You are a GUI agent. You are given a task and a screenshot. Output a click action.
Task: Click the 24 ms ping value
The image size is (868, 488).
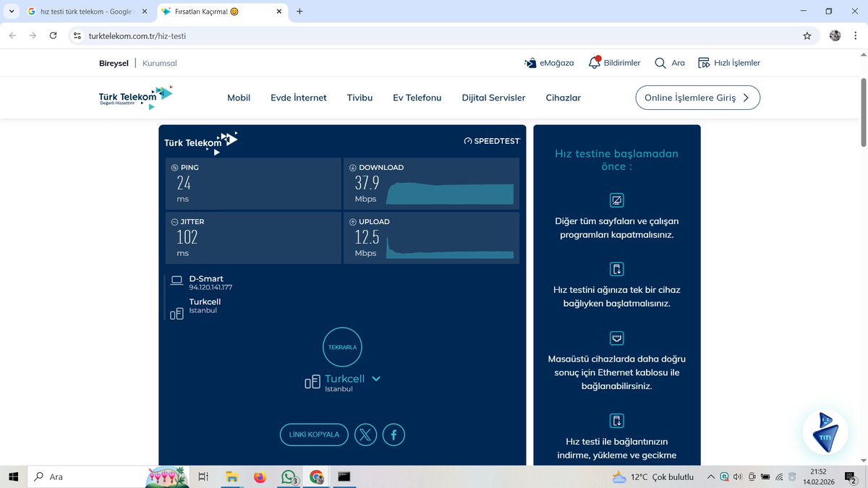tap(184, 184)
